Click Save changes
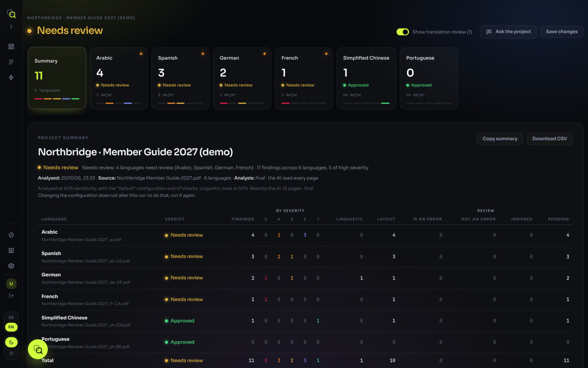This screenshot has width=588, height=368. [x=562, y=32]
